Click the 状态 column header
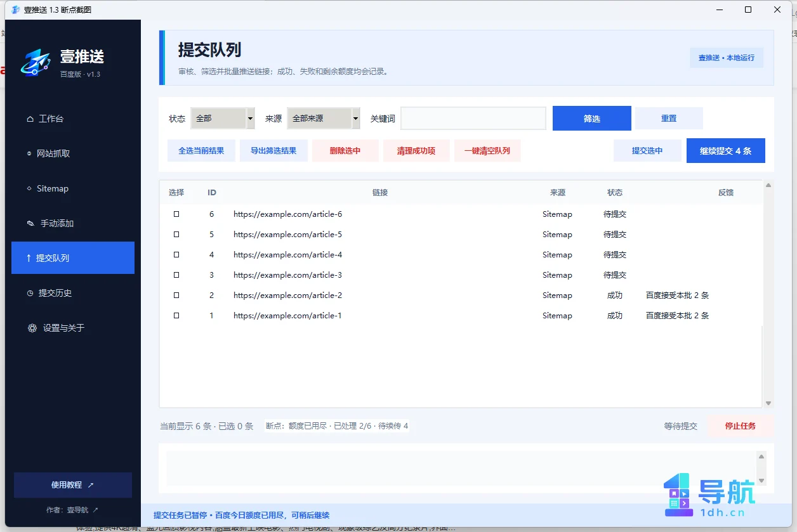Image resolution: width=797 pixels, height=532 pixels. pos(615,193)
